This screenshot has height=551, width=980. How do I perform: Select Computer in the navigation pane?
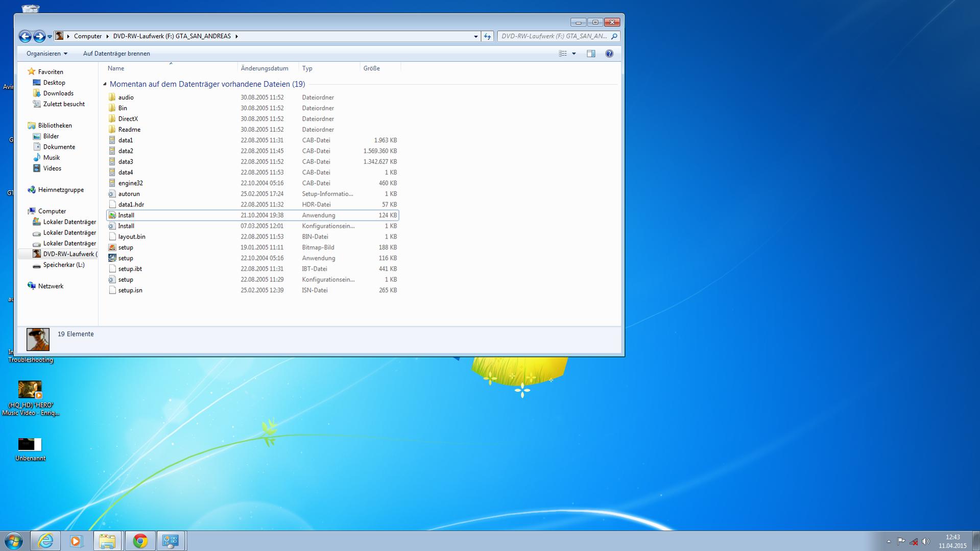tap(52, 211)
